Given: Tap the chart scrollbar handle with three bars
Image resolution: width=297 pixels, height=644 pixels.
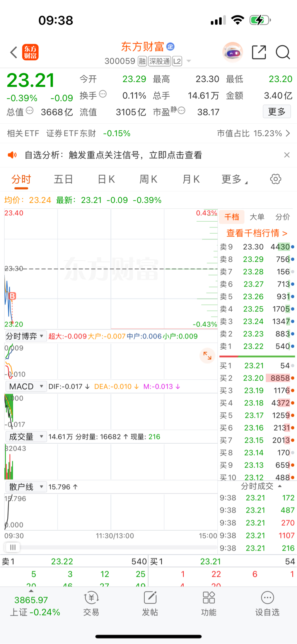Looking at the screenshot, I should 12,547.
